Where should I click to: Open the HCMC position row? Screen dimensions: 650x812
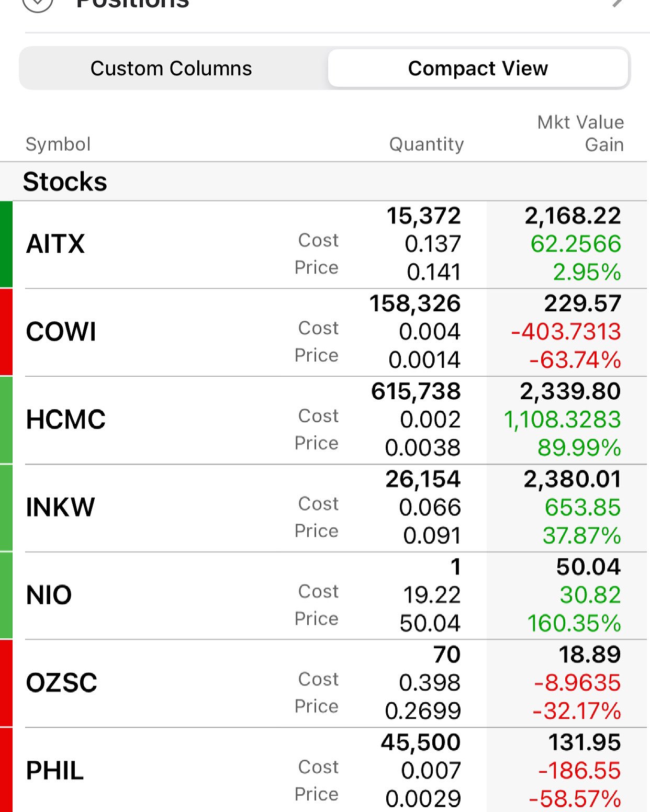point(323,420)
